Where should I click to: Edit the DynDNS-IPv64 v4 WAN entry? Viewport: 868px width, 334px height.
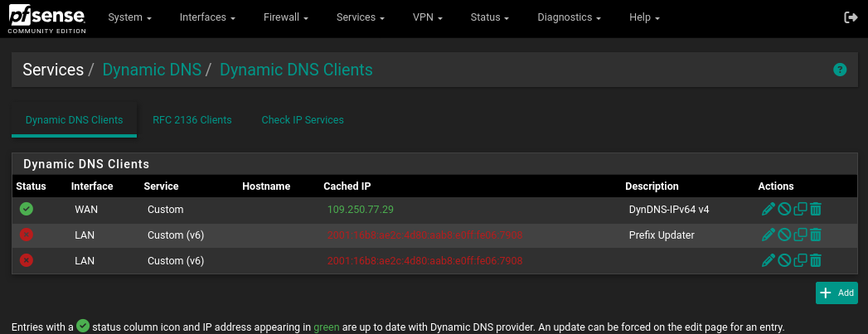[x=768, y=210]
